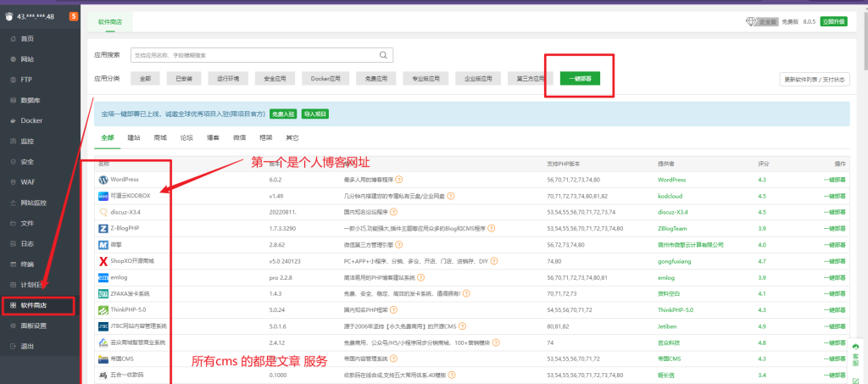
Task: Click the ShopXO red X icon
Action: pyautogui.click(x=103, y=260)
